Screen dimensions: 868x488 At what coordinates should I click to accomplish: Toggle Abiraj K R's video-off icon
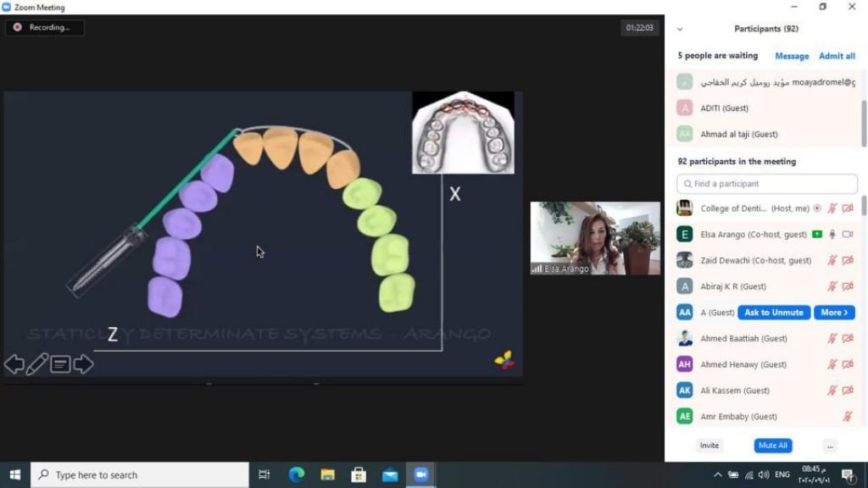(x=848, y=286)
